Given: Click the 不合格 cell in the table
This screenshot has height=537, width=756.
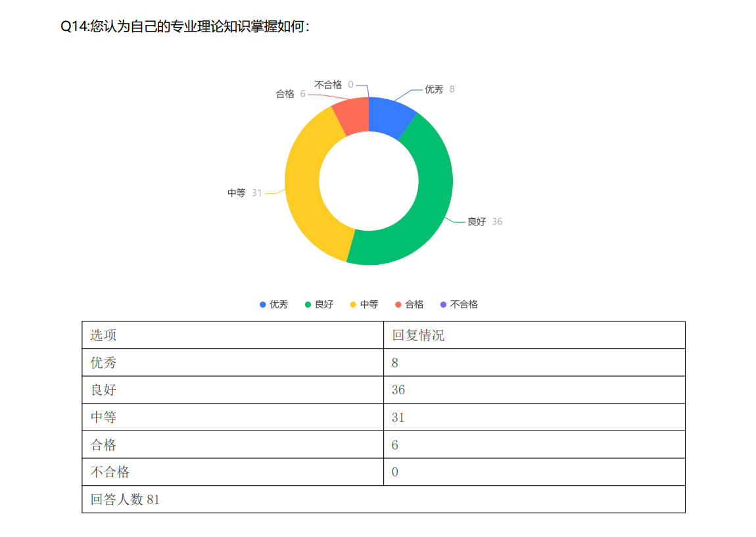Looking at the screenshot, I should point(233,472).
